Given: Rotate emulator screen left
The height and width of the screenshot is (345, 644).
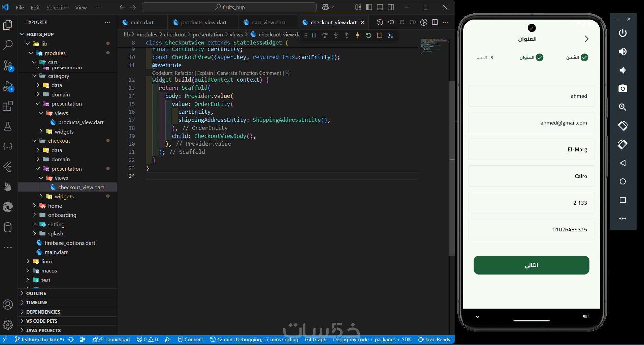Looking at the screenshot, I should pyautogui.click(x=622, y=126).
